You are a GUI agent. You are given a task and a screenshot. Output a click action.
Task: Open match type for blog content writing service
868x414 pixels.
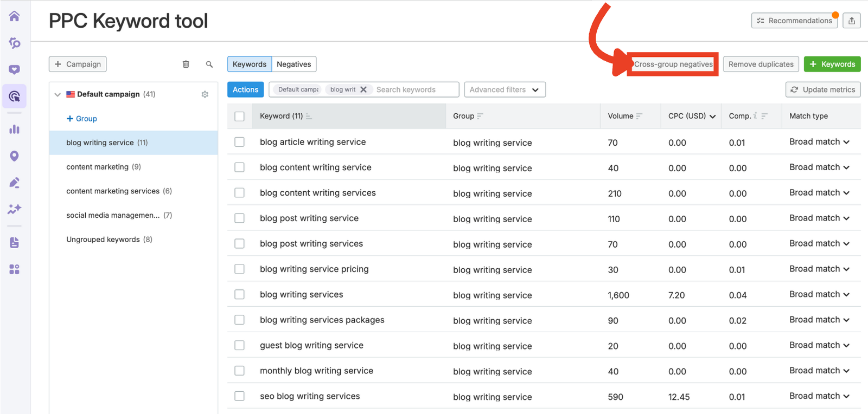point(819,167)
